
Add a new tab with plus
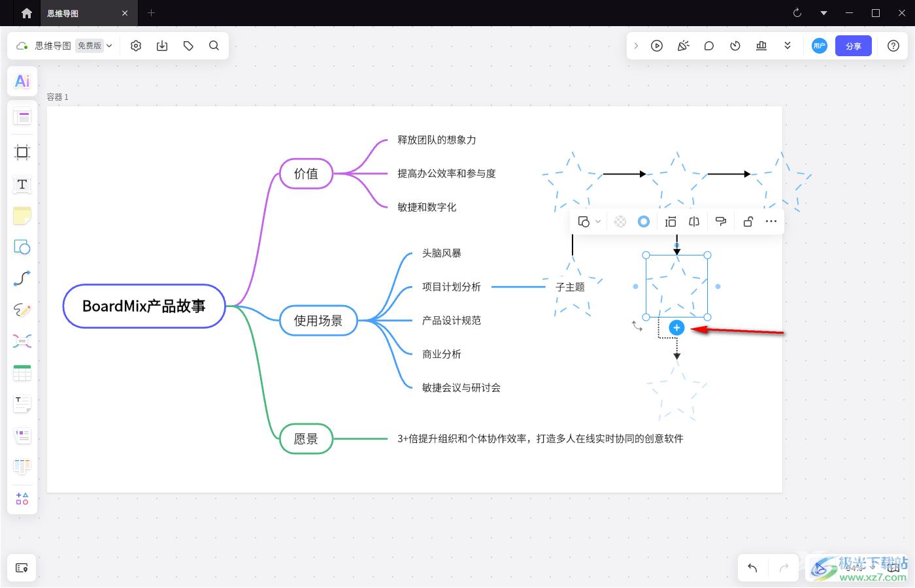click(151, 13)
